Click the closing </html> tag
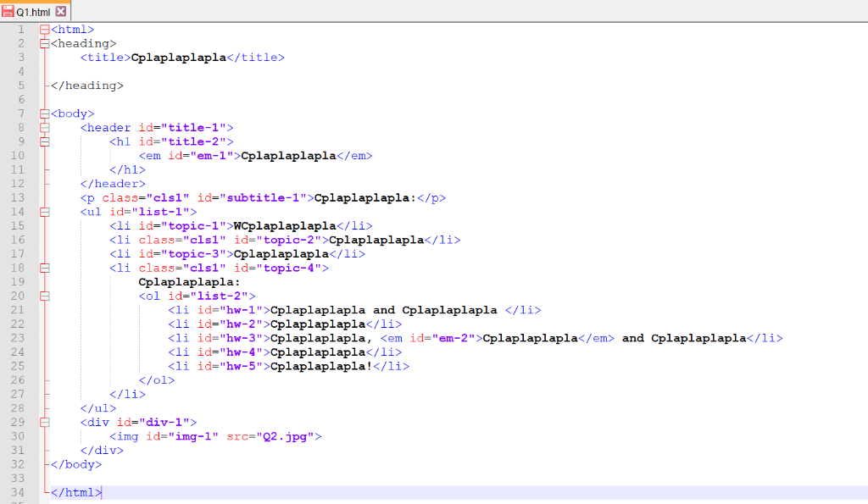Image resolution: width=868 pixels, height=504 pixels. [x=75, y=491]
